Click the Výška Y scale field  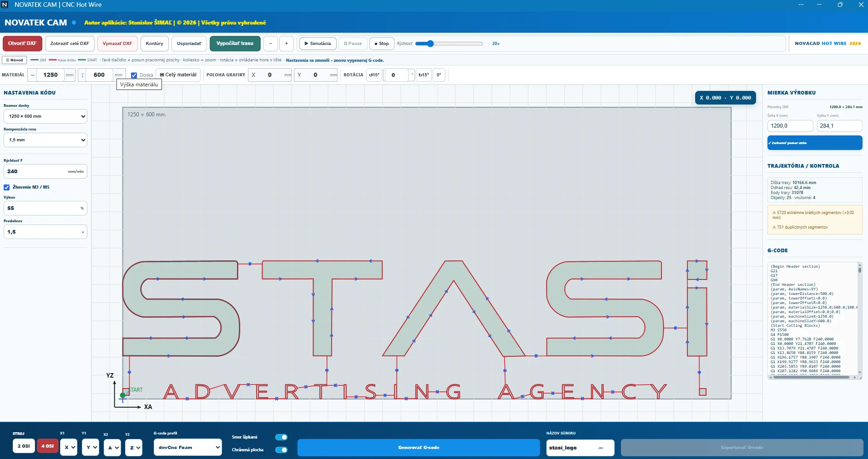tap(839, 126)
